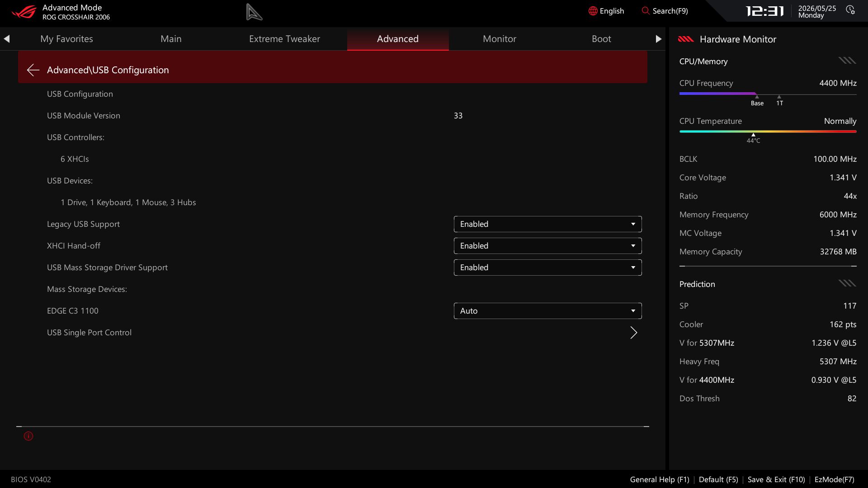Click Default (F5) button
The height and width of the screenshot is (488, 868).
[718, 479]
